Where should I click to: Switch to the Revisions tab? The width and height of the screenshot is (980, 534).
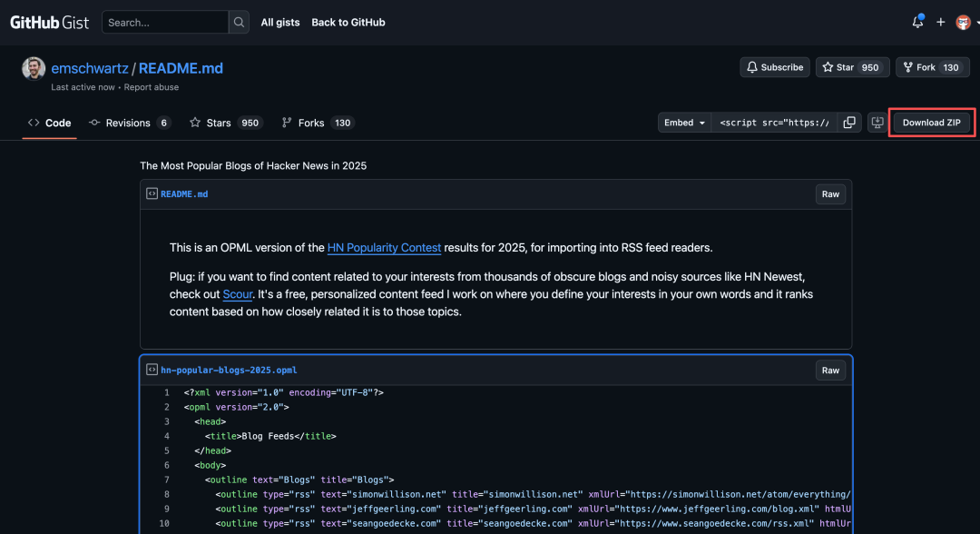click(129, 123)
